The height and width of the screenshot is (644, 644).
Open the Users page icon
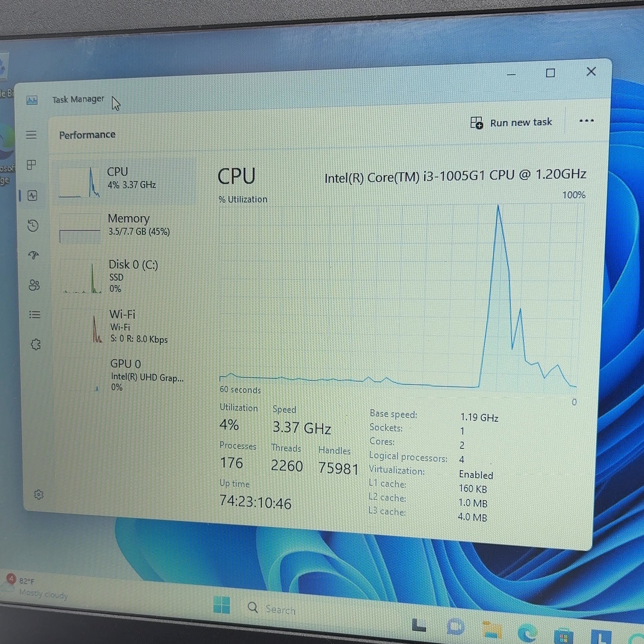coord(34,285)
